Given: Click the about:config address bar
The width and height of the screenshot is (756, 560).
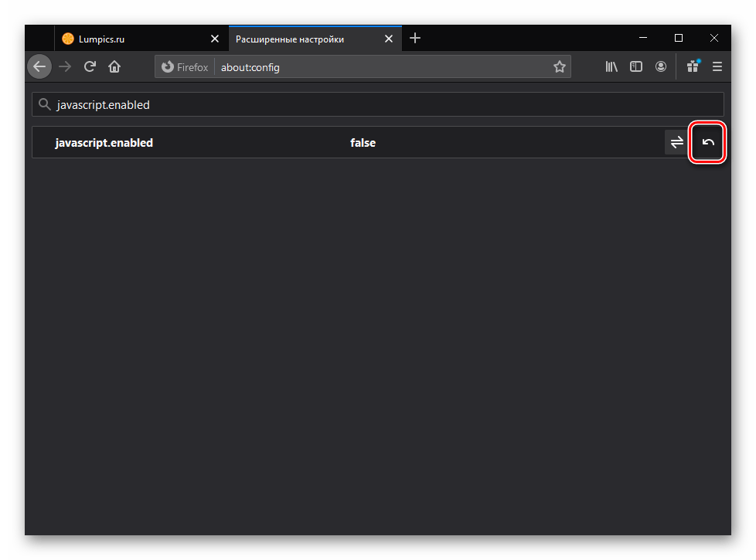Looking at the screenshot, I should tap(379, 67).
